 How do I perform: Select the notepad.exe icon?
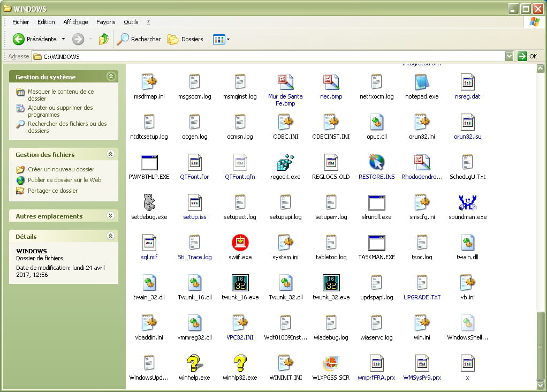pyautogui.click(x=422, y=82)
